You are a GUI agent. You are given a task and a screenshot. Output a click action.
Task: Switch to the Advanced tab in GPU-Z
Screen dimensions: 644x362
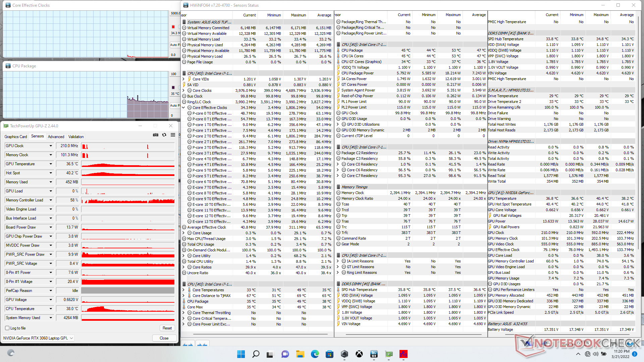(x=56, y=137)
